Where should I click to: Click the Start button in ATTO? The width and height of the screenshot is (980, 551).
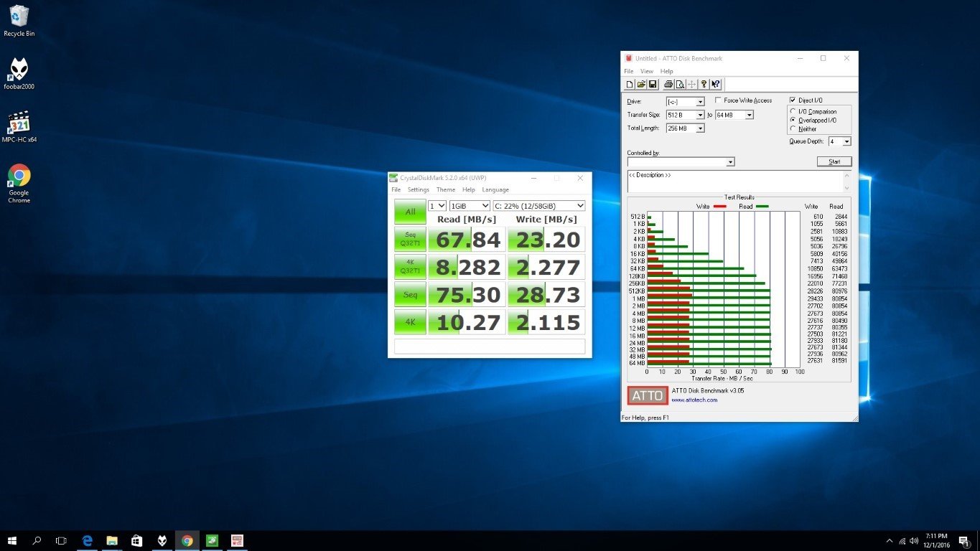(x=834, y=161)
